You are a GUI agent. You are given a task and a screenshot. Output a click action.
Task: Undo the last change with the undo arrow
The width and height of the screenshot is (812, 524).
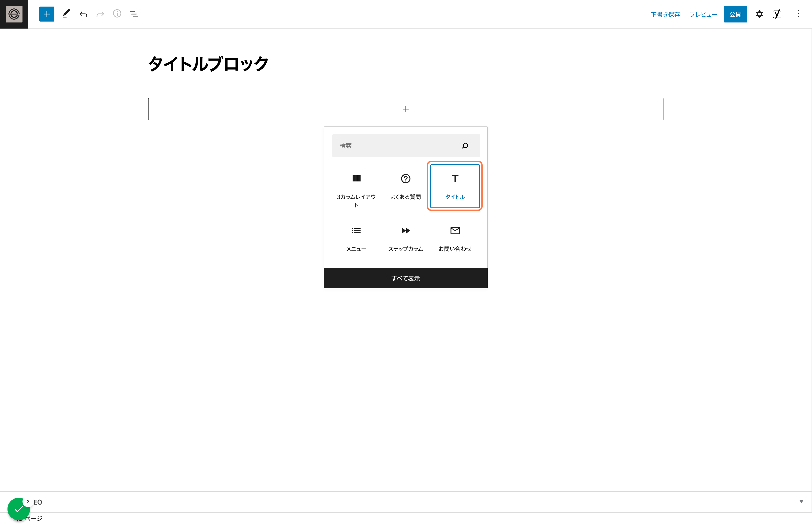click(x=83, y=14)
